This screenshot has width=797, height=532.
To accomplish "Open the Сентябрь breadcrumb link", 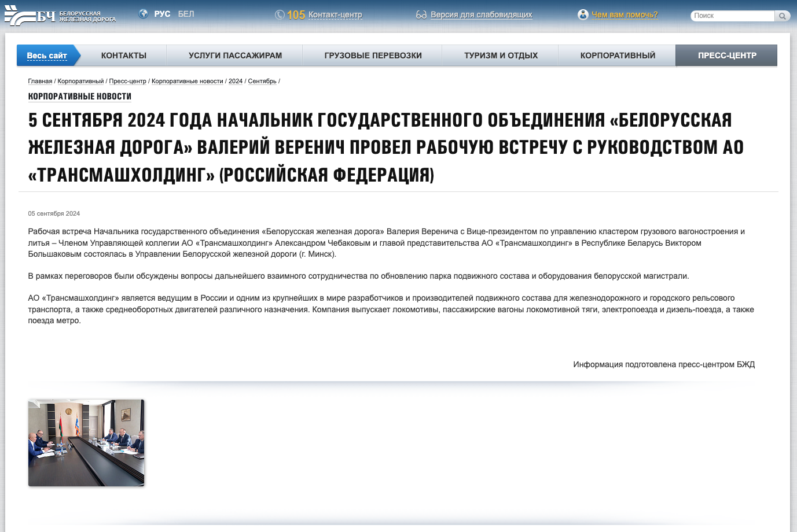I will click(x=263, y=81).
